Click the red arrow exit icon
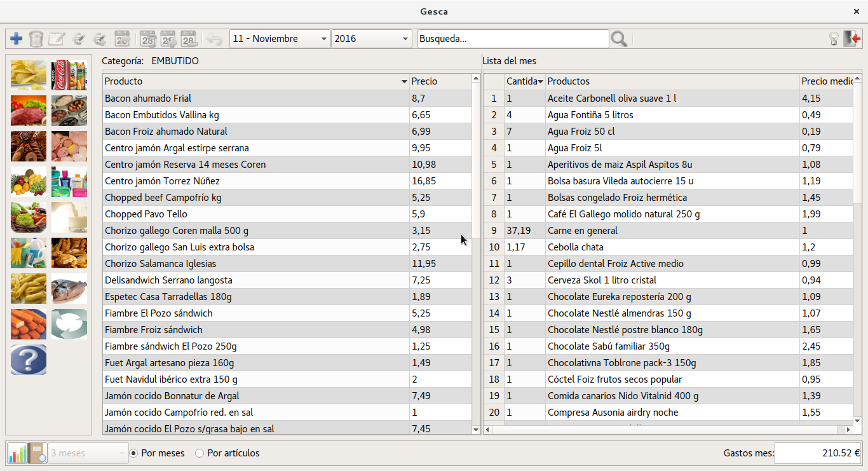This screenshot has width=868, height=471. [852, 39]
